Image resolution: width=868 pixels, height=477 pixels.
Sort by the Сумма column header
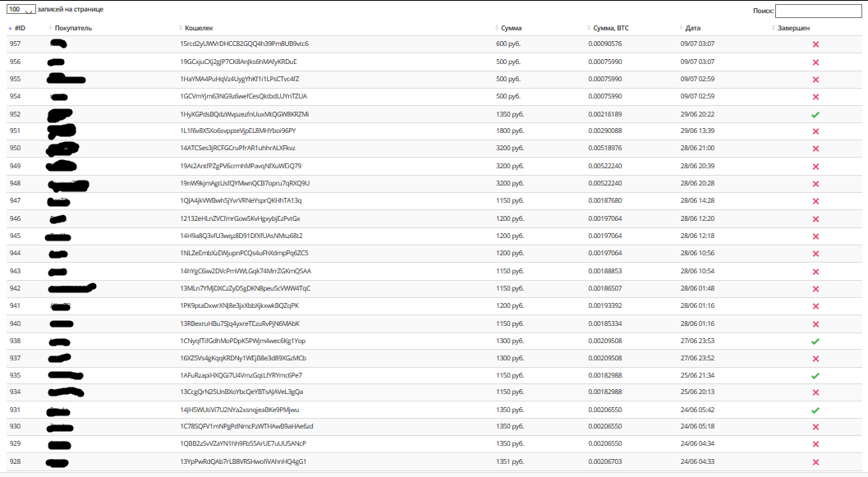tap(512, 28)
